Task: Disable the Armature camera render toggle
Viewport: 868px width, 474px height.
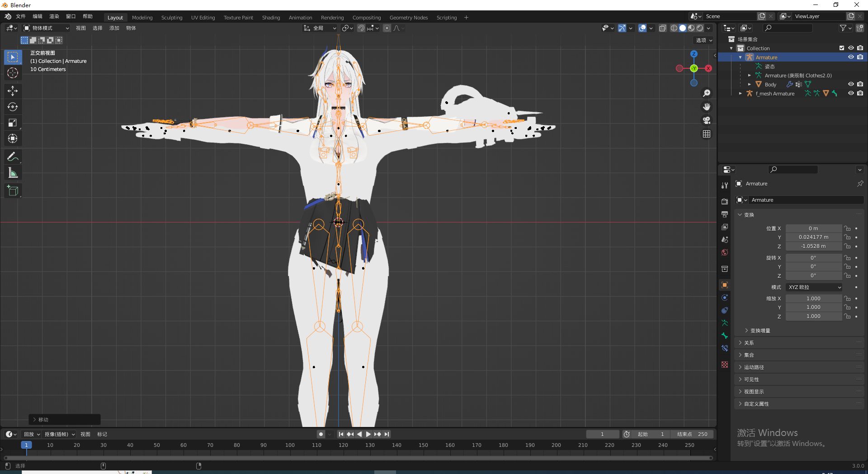Action: [x=860, y=57]
